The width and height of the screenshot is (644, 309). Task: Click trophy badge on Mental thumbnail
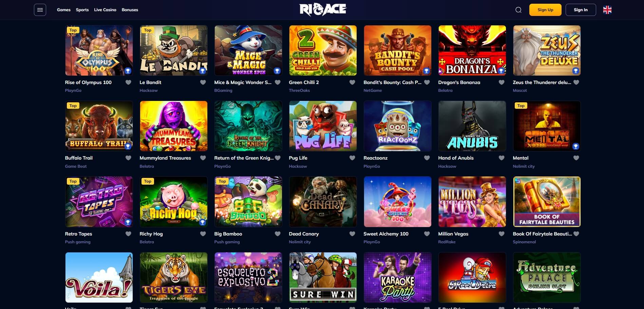tap(576, 146)
